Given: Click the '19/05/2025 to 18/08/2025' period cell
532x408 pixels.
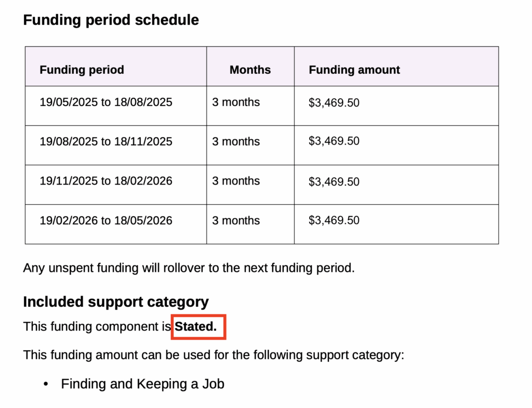Looking at the screenshot, I should [106, 102].
